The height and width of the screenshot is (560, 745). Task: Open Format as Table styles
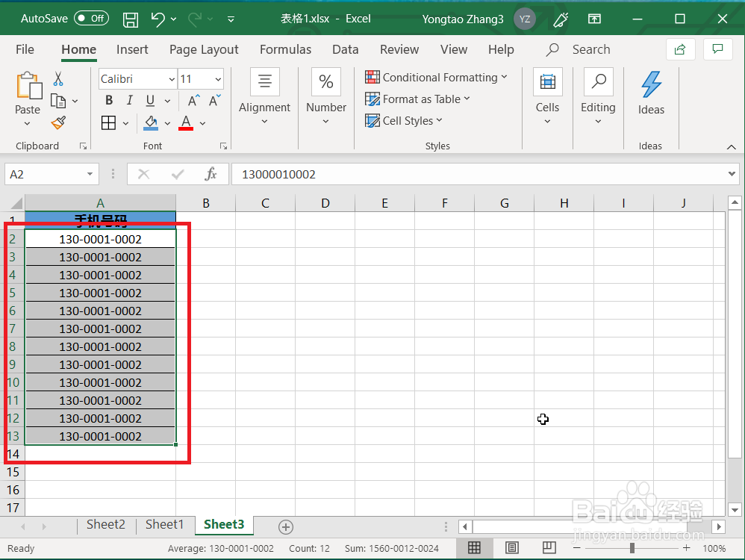click(417, 99)
